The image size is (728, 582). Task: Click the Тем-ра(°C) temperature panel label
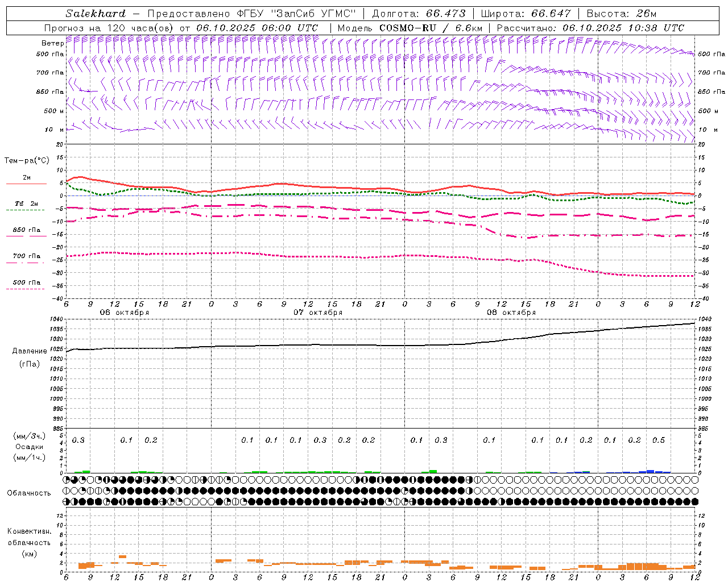(x=27, y=161)
